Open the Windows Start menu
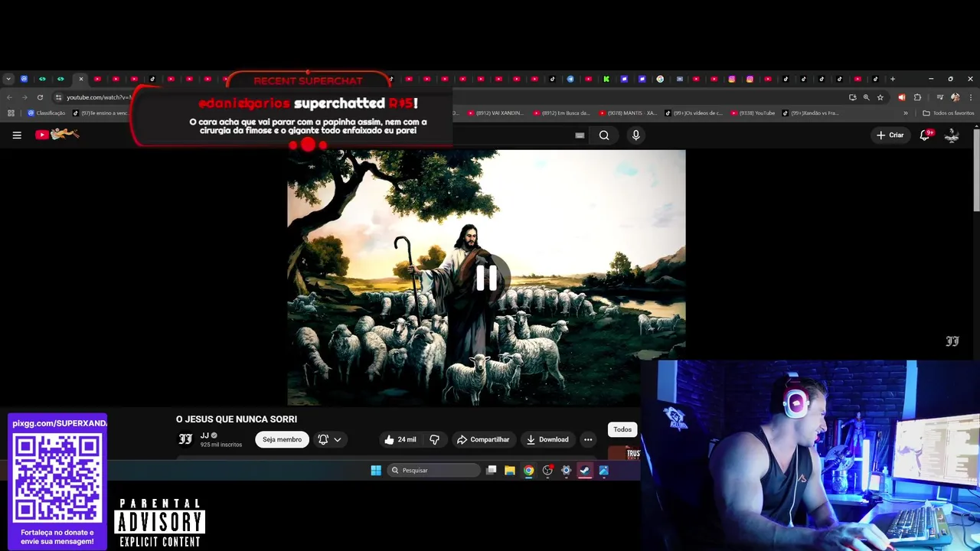 pos(376,471)
